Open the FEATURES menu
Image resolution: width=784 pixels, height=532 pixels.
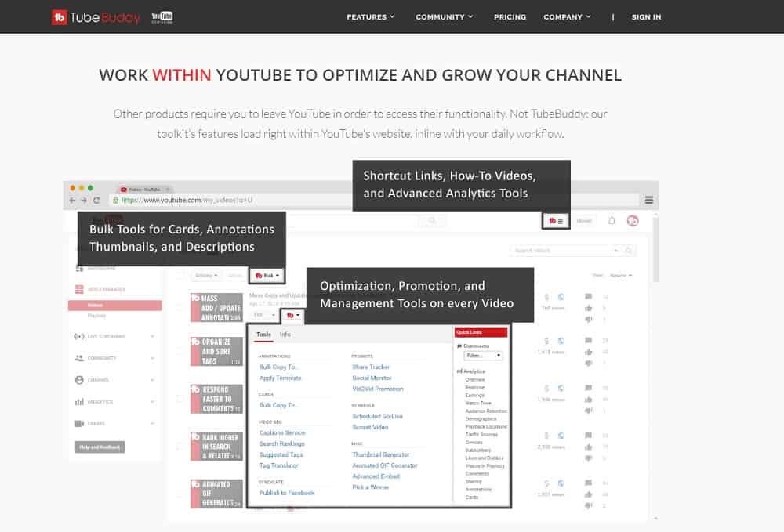coord(371,17)
